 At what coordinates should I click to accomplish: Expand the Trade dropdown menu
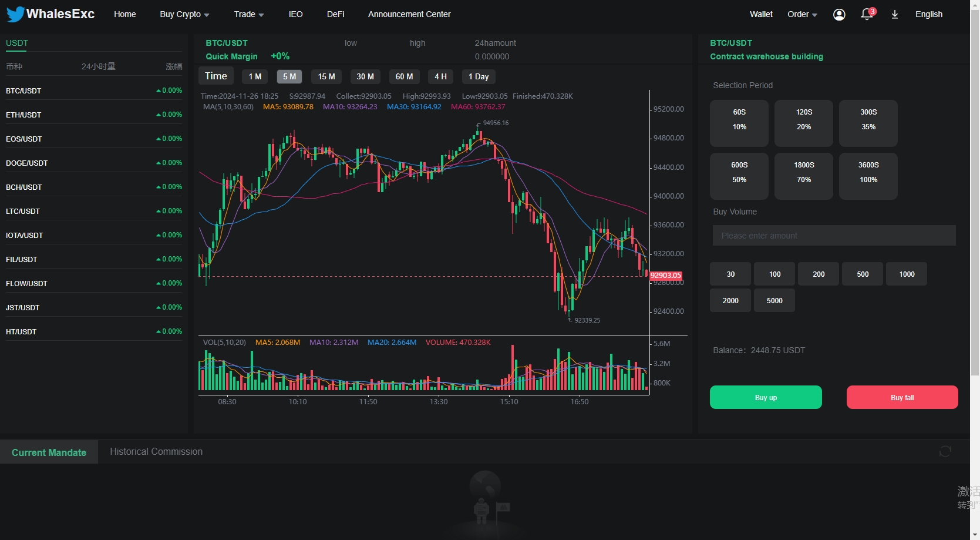(249, 14)
